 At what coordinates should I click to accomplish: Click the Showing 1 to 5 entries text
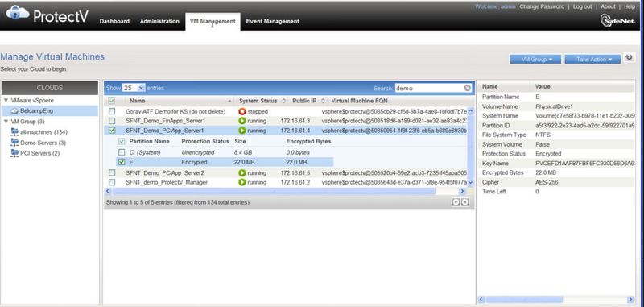point(177,202)
